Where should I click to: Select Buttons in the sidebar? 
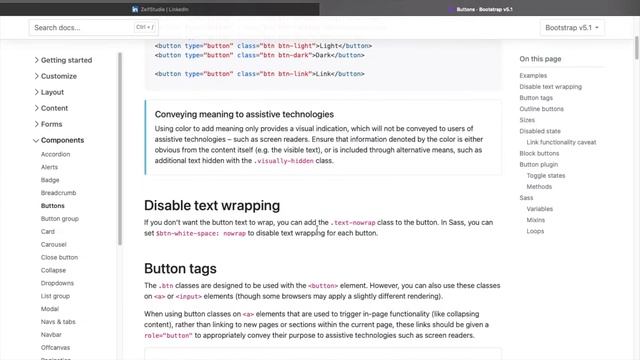(53, 205)
